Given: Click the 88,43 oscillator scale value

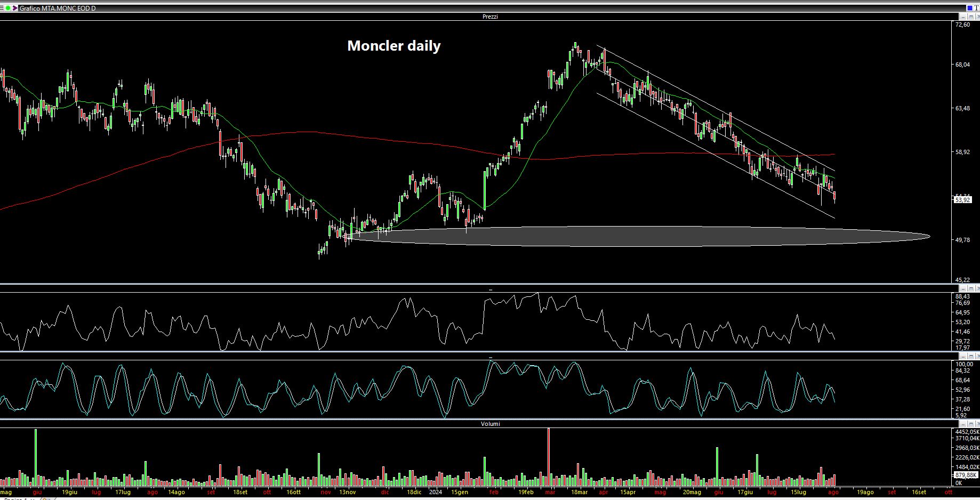Looking at the screenshot, I should 962,296.
